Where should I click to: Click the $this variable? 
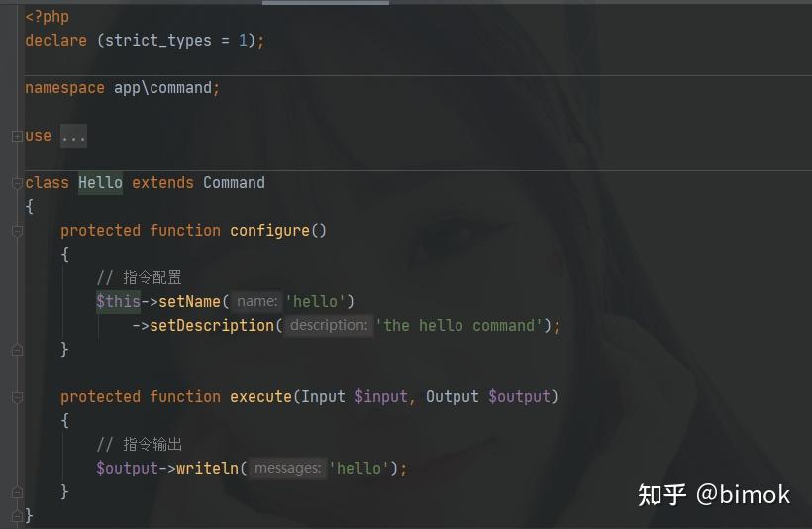(118, 301)
